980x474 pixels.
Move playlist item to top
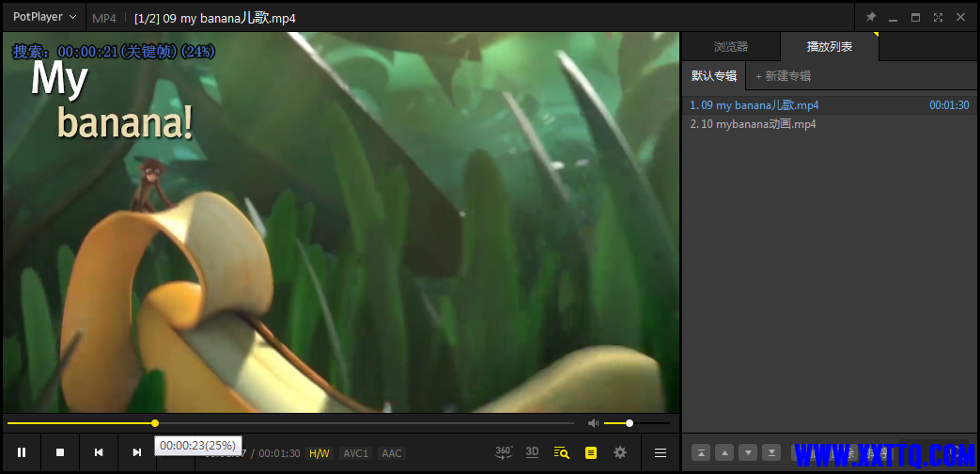[x=701, y=452]
